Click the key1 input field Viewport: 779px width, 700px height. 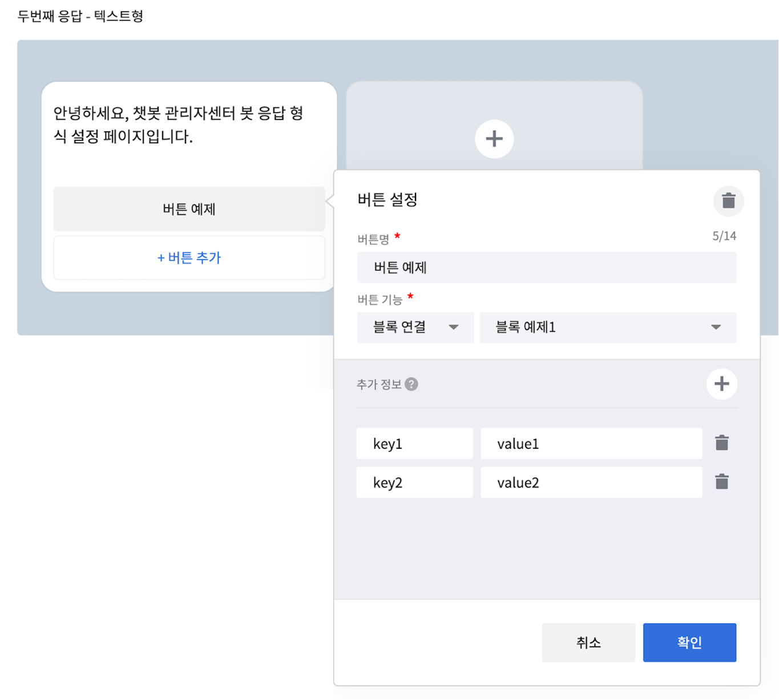414,444
